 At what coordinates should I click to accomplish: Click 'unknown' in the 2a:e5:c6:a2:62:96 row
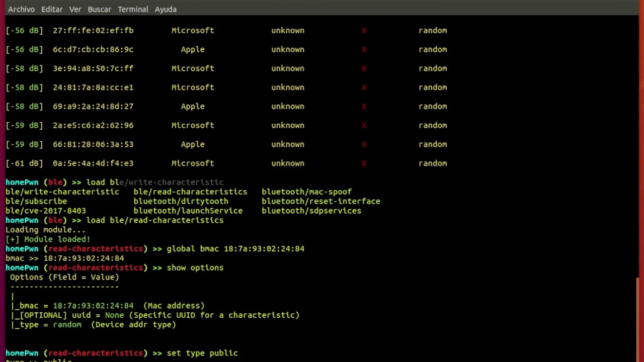pos(288,125)
